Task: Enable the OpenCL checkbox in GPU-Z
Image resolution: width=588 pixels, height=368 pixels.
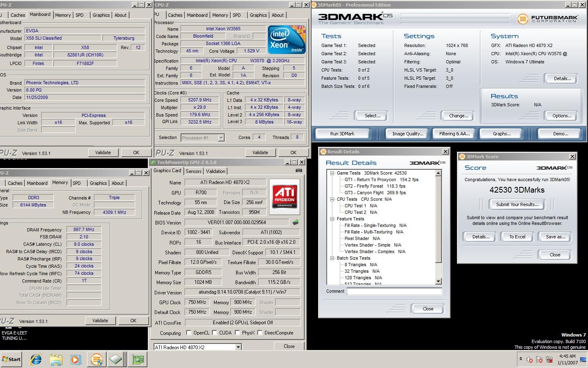Action: tap(189, 333)
